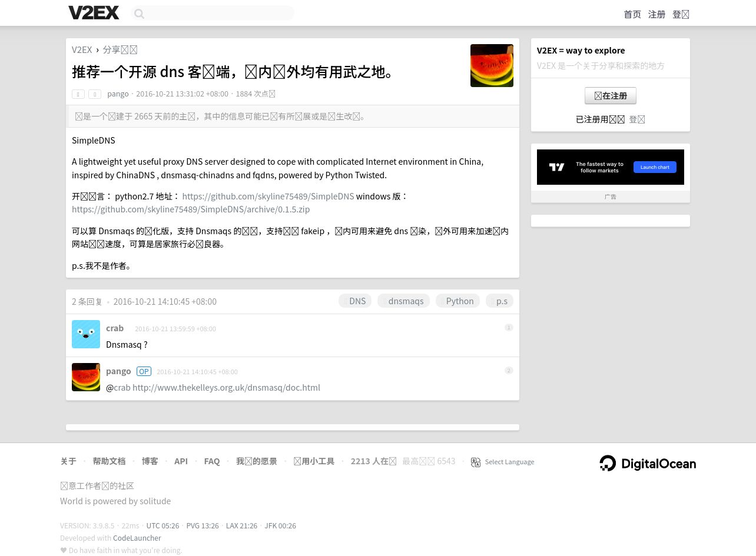Click the translate icon in footer
Image resolution: width=756 pixels, height=556 pixels.
point(476,462)
